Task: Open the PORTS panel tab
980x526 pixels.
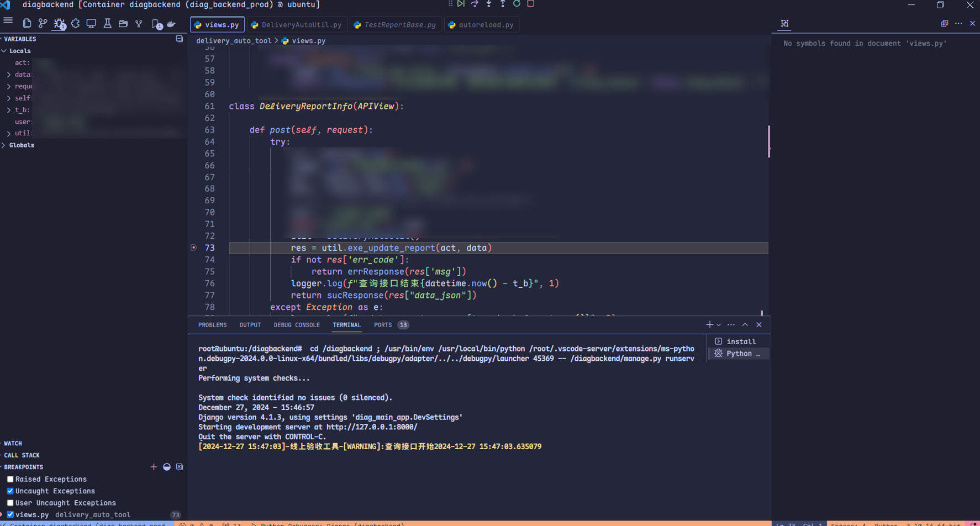Action: click(x=383, y=325)
